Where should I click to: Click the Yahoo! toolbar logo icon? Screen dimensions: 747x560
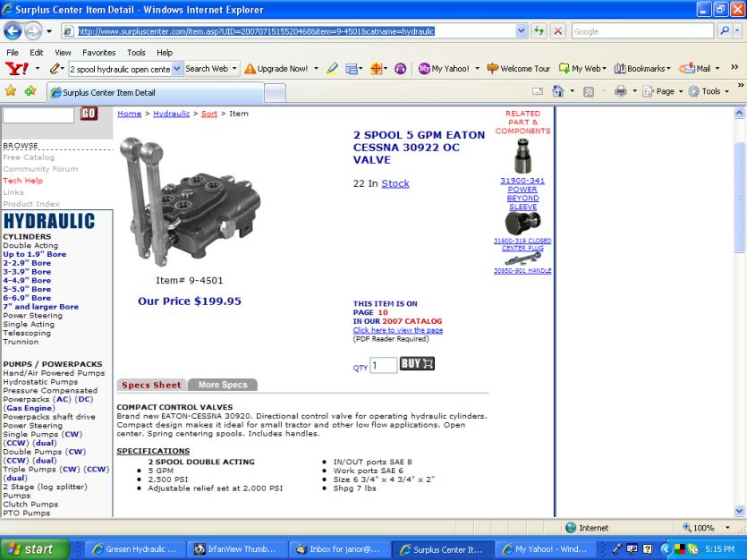[x=16, y=68]
